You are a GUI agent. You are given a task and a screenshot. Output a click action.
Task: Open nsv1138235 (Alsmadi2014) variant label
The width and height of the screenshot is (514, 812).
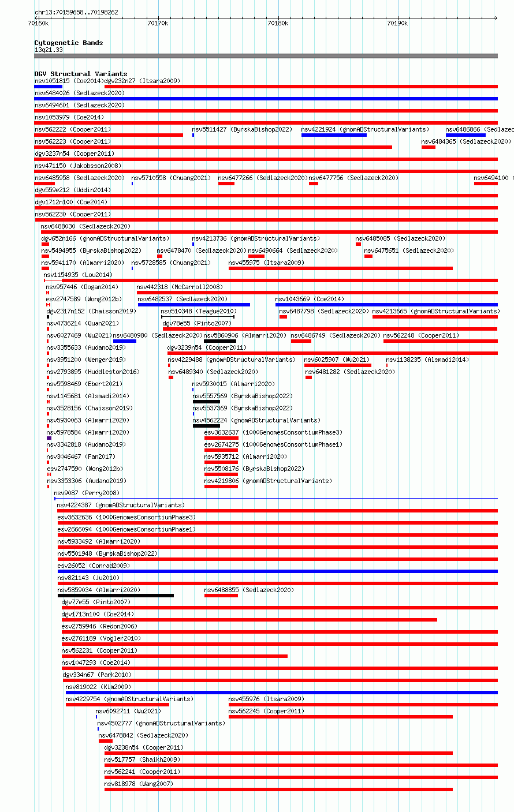coord(427,360)
